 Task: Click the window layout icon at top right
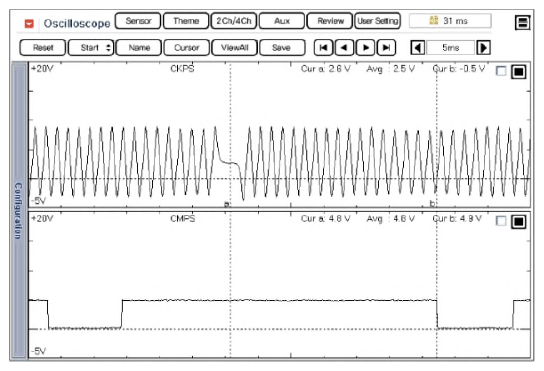[522, 23]
